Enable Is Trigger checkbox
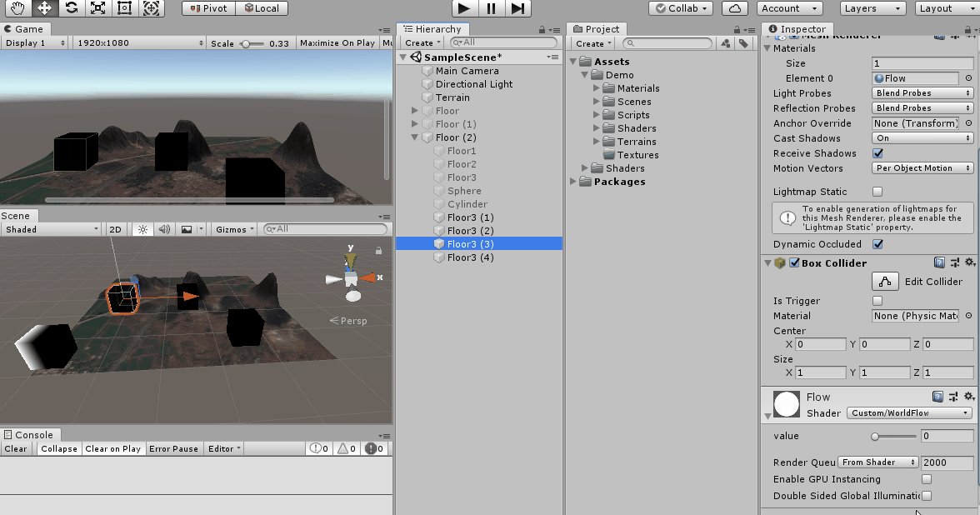980x515 pixels. coord(877,301)
